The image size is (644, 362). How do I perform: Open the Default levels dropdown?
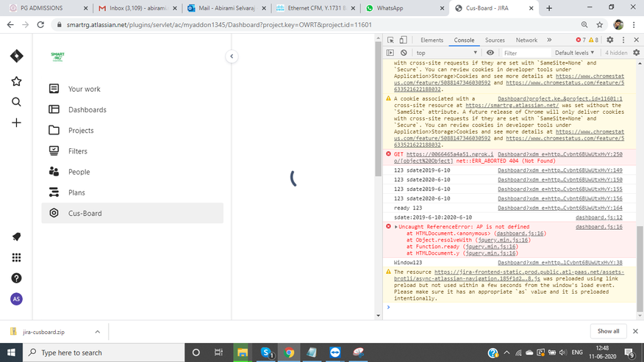point(574,53)
